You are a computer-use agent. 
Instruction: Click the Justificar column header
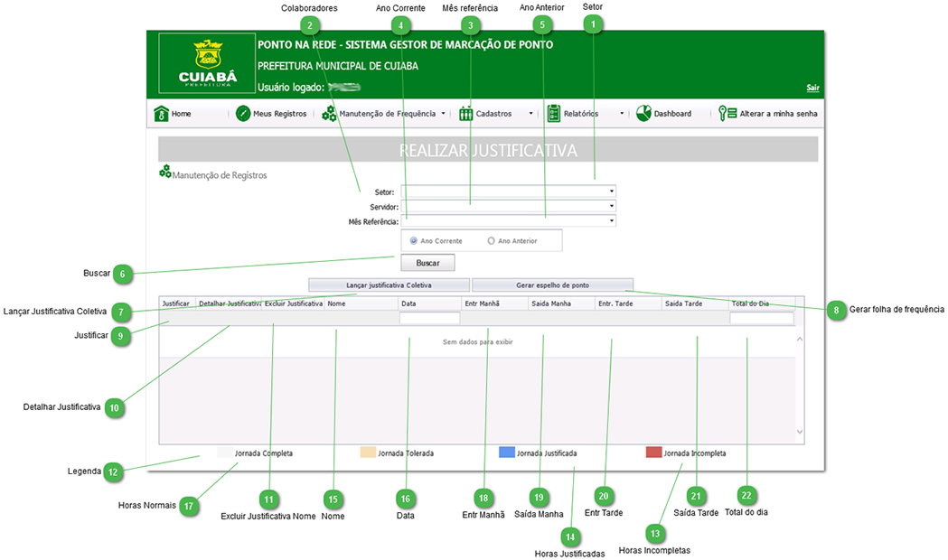click(177, 303)
